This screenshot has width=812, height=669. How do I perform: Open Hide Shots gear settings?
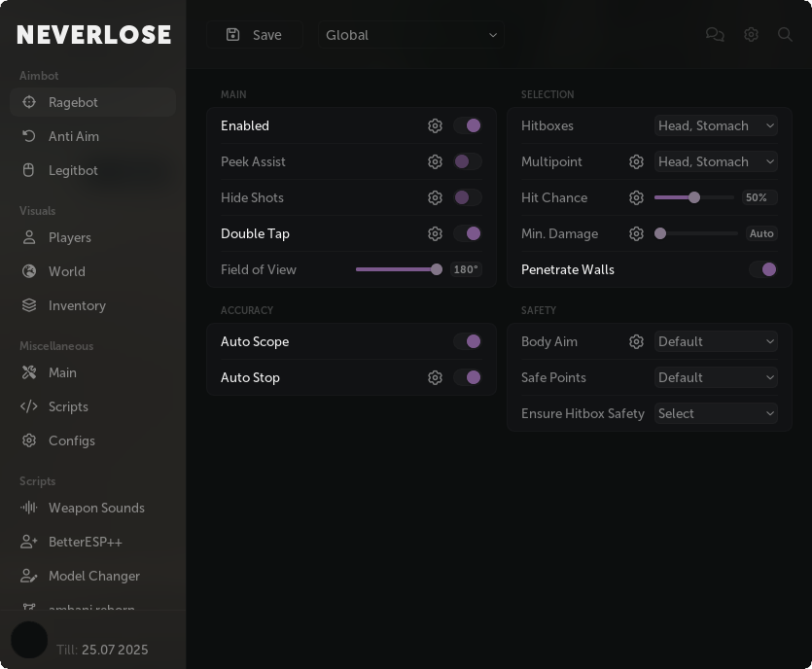[435, 197]
